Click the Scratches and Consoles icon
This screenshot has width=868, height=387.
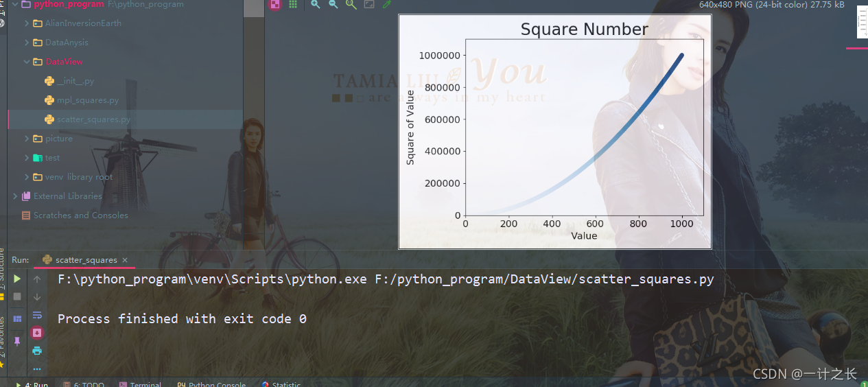click(x=27, y=215)
